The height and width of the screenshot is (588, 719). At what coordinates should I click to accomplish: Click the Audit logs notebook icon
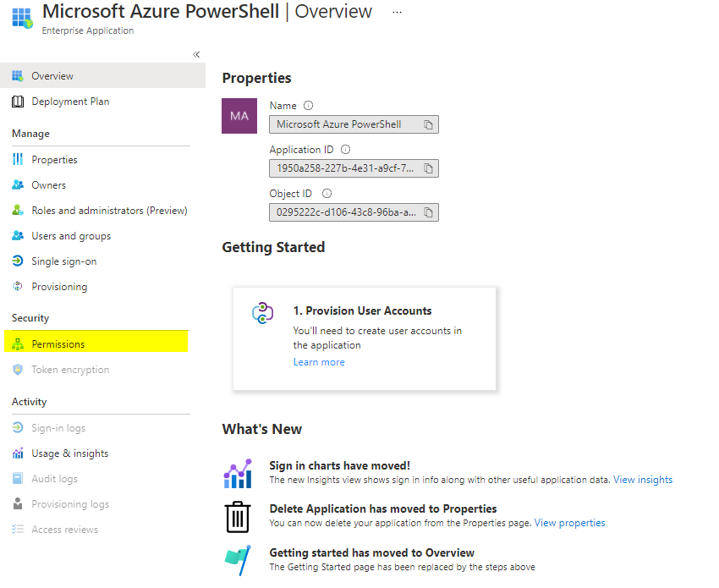tap(18, 478)
